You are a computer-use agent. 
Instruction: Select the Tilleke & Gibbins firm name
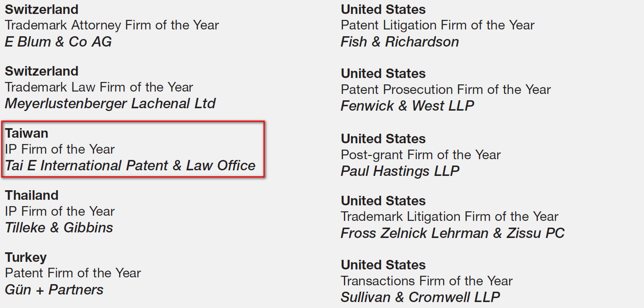coord(59,228)
